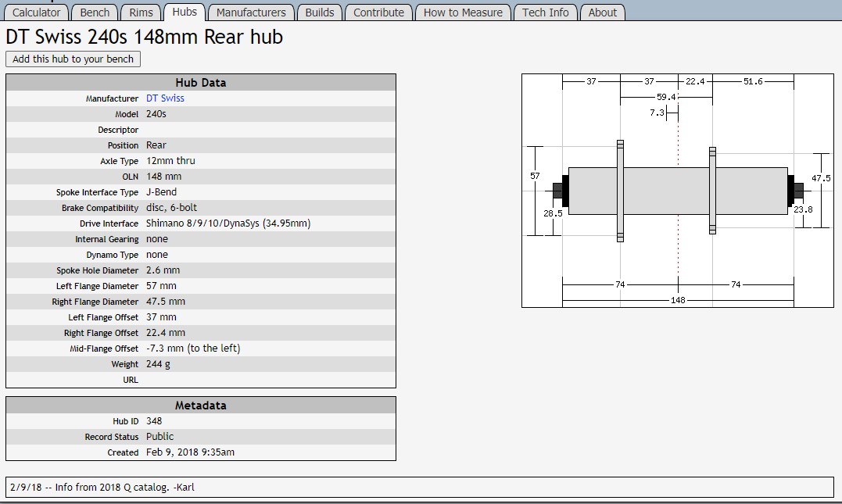This screenshot has width=842, height=504.
Task: Follow the DT Swiss manufacturer link
Action: pyautogui.click(x=165, y=98)
